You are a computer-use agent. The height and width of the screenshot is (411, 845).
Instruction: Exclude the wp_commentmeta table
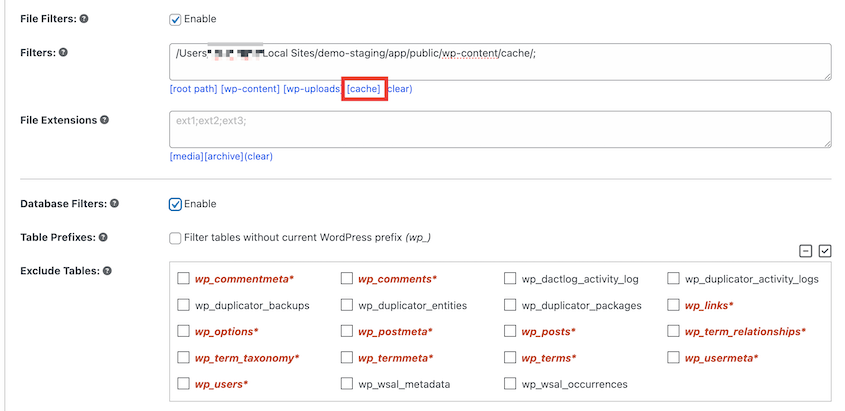pos(183,279)
